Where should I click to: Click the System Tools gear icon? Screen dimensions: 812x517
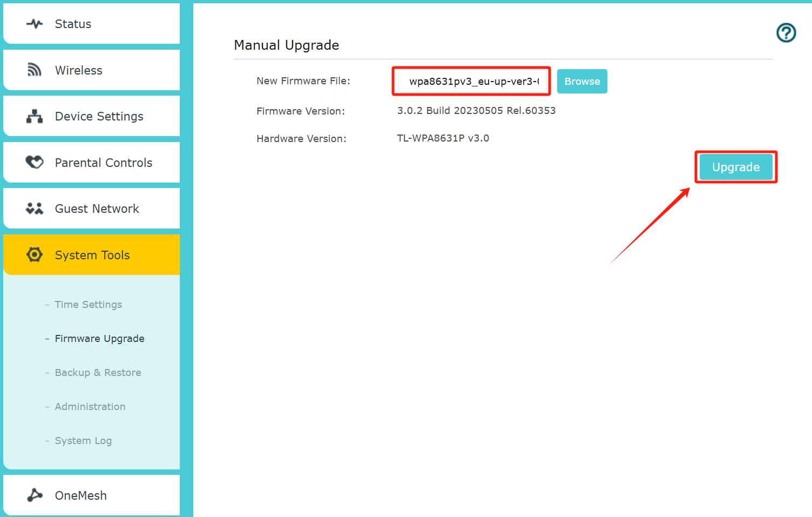pyautogui.click(x=35, y=254)
